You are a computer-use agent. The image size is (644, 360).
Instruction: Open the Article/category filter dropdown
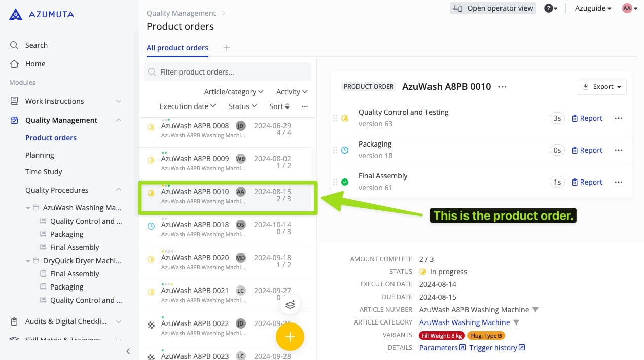(x=233, y=92)
